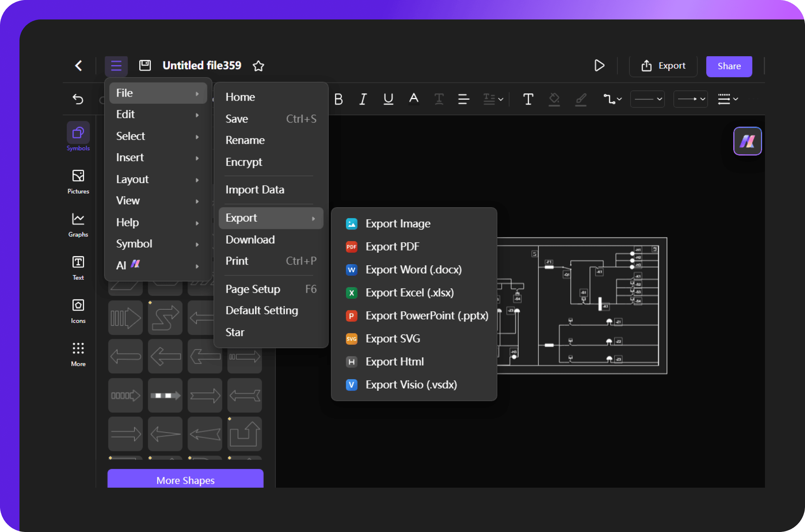Expand the File menu item
The image size is (805, 532).
pyautogui.click(x=158, y=93)
